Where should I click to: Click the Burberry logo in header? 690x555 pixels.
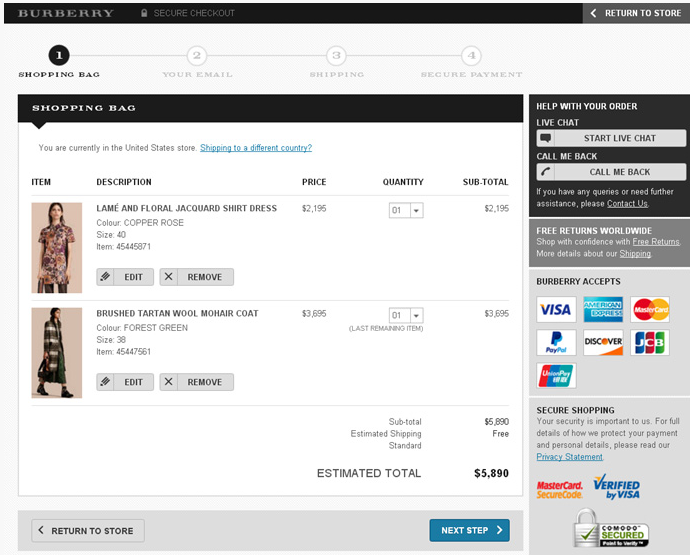(x=66, y=13)
